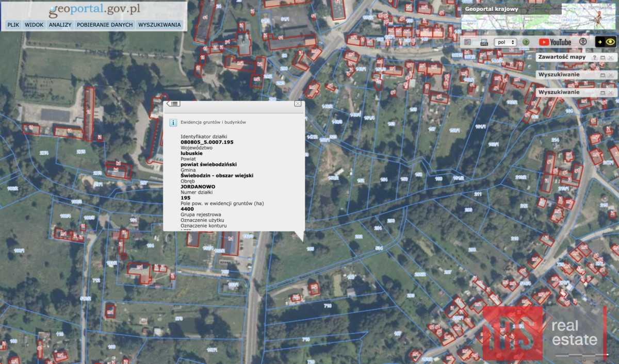Click the map legend grid icon
The height and width of the screenshot is (364, 619).
click(x=467, y=42)
